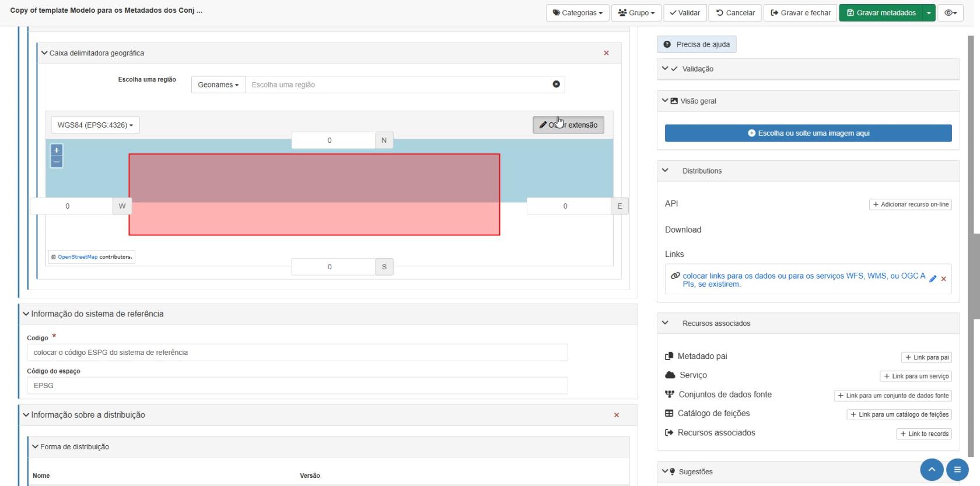Toggle the eye view mode dropdown
Screen dimensions: 980x486
[x=950, y=13]
